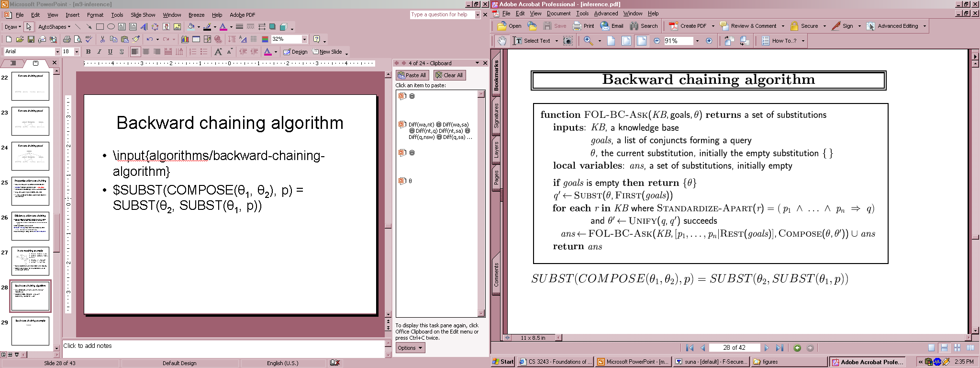Open the Clipboard Options dropdown

pos(410,348)
